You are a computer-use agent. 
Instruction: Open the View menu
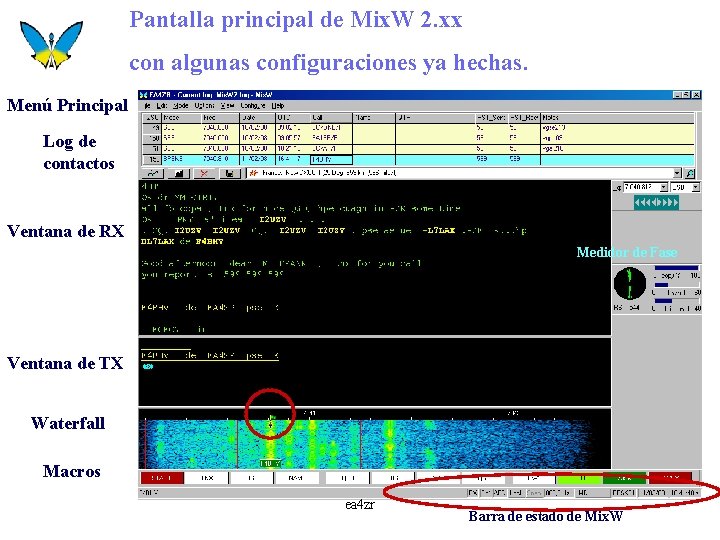[227, 106]
